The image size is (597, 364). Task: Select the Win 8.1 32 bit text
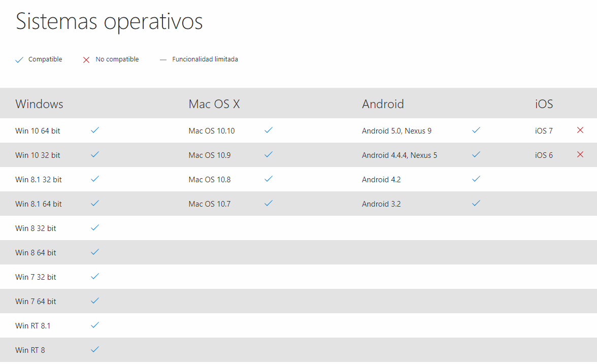pos(39,180)
